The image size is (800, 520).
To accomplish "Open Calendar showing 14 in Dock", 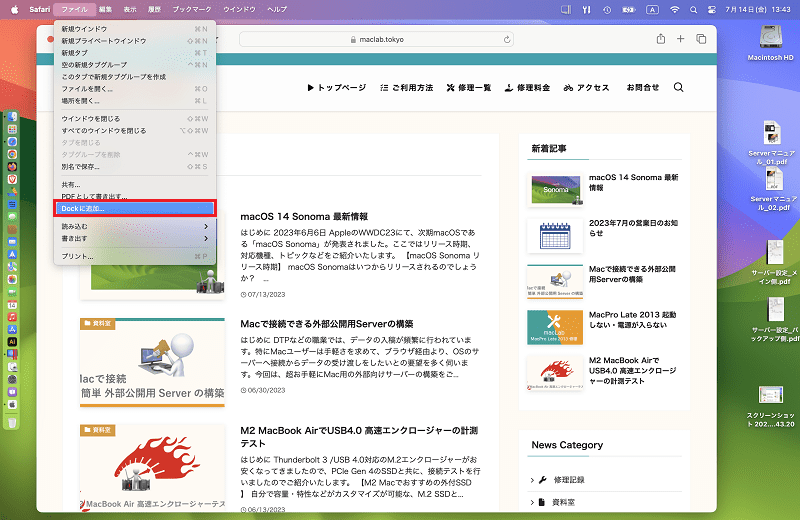I will 12,304.
